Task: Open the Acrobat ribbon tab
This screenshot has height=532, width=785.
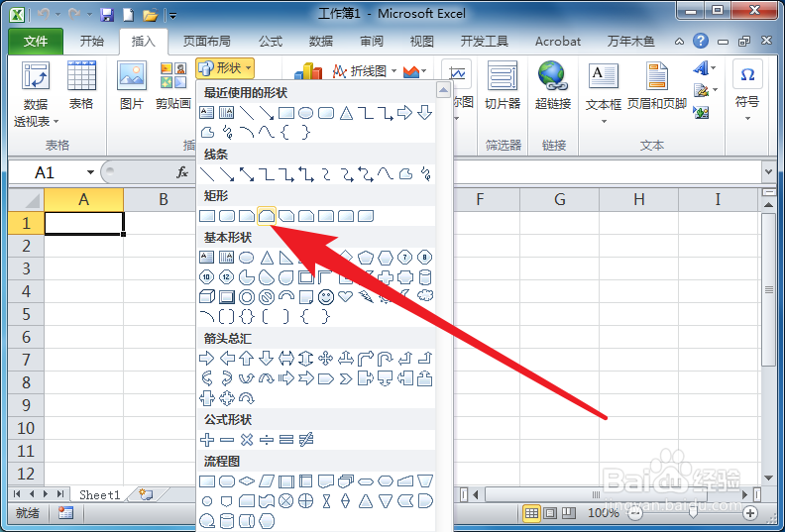Action: coord(558,41)
